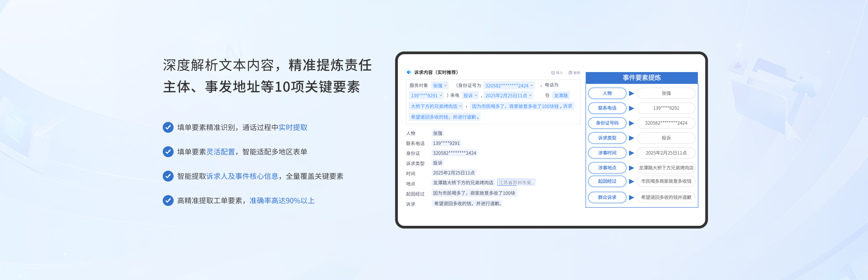The width and height of the screenshot is (868, 280).
Task: Click highlighted text 希望退回多收的钱，并进行道歉 in box
Action: tap(445, 117)
